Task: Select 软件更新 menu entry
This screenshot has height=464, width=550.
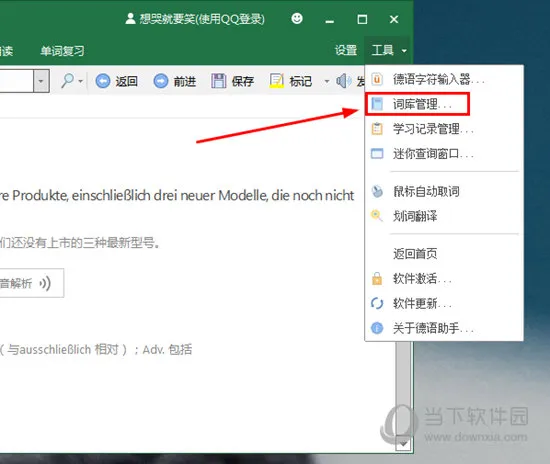Action: (444, 303)
